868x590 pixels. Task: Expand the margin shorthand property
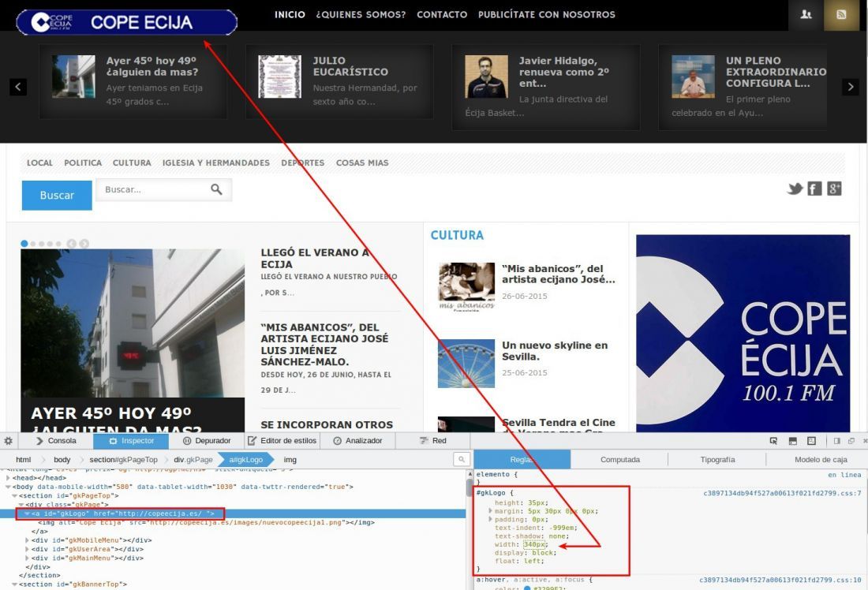(491, 511)
